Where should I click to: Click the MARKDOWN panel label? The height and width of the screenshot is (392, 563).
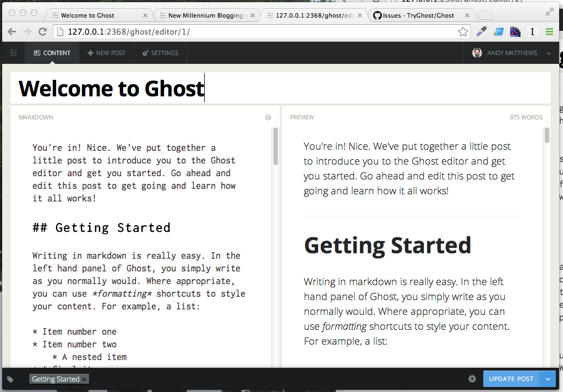36,117
